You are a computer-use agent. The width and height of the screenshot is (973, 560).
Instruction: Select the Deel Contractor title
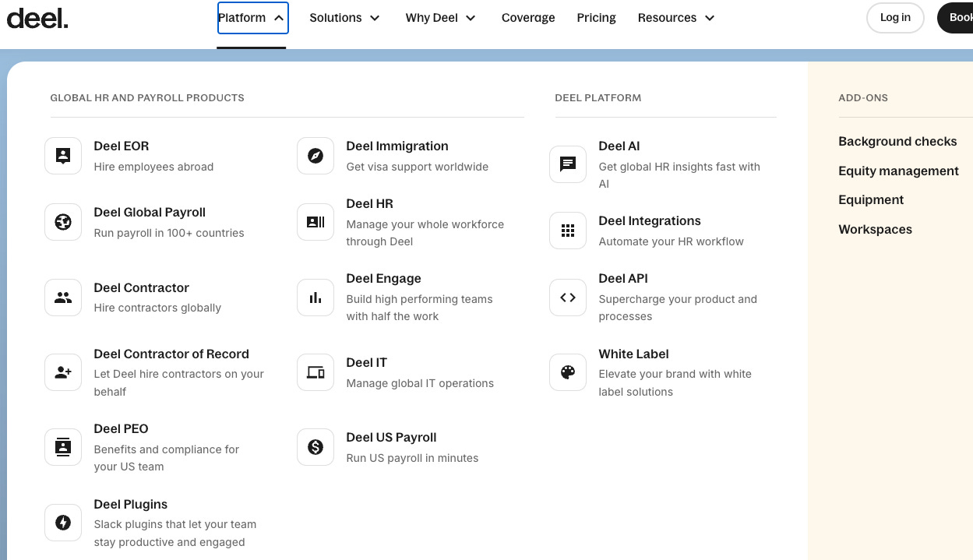click(x=141, y=288)
